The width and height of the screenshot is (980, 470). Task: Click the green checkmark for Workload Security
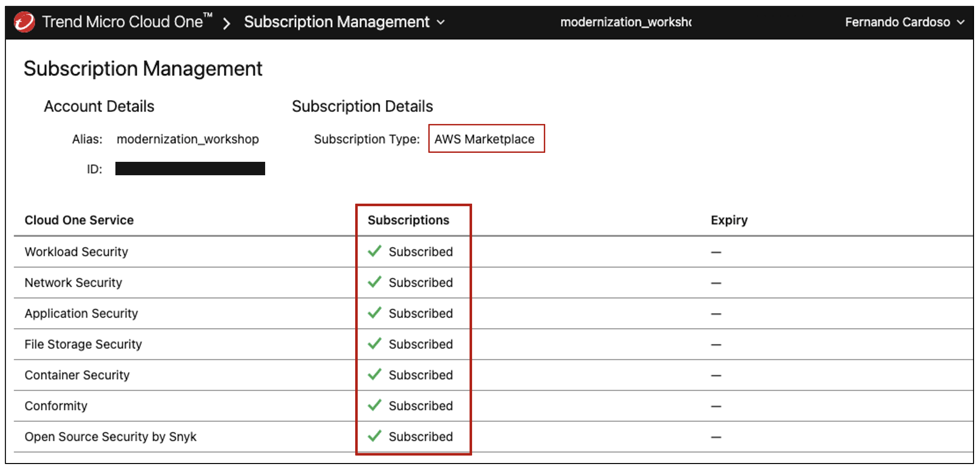[x=375, y=251]
